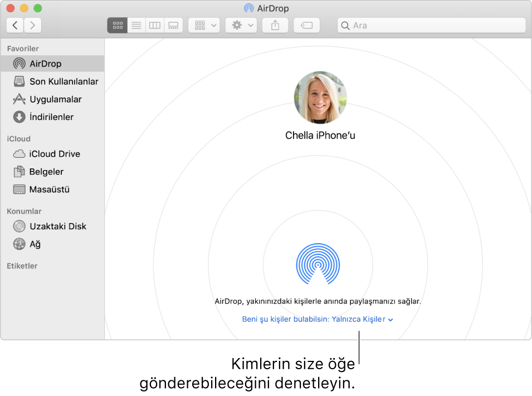Open İndirilenler folder in sidebar
This screenshot has width=532, height=396.
coord(52,117)
